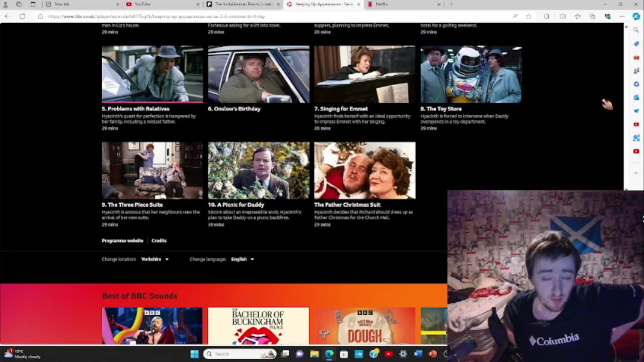Open the second red YouTube sidebar icon
The width and height of the screenshot is (644, 362).
[x=636, y=151]
